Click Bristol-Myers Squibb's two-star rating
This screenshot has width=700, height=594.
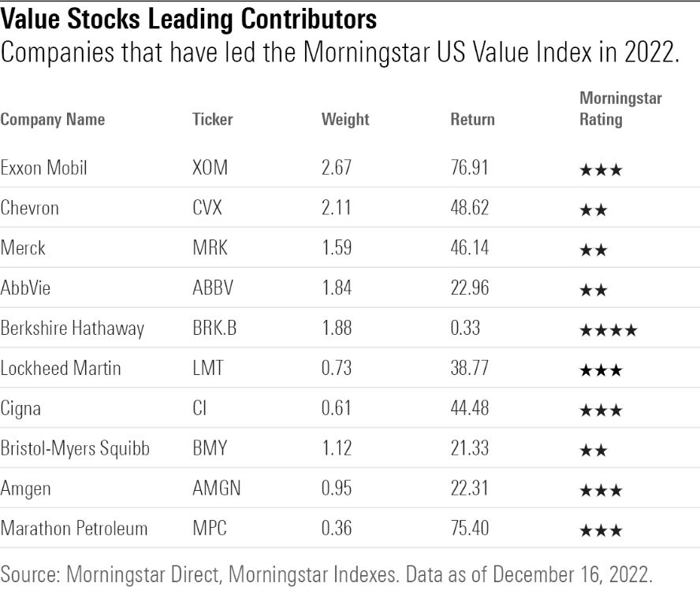click(594, 451)
